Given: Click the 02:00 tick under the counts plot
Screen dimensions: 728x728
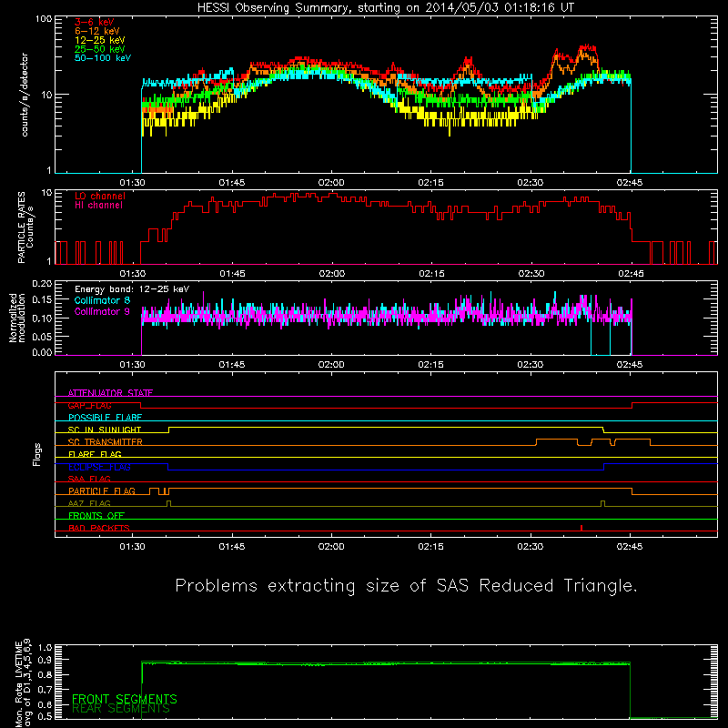Looking at the screenshot, I should 331,183.
